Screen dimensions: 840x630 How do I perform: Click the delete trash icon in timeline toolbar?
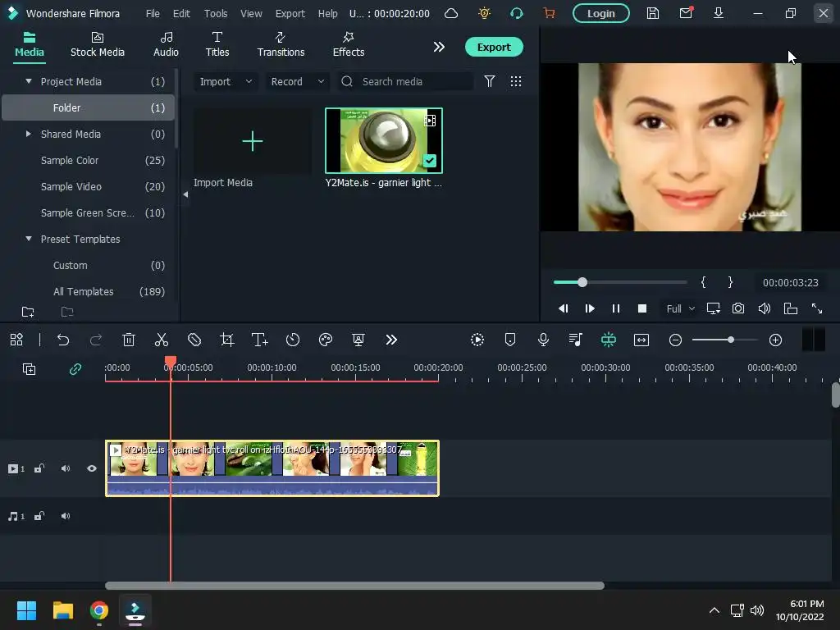click(129, 340)
